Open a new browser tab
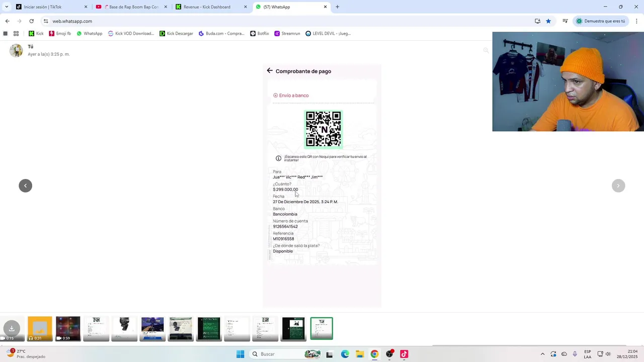This screenshot has height=362, width=644. click(337, 7)
